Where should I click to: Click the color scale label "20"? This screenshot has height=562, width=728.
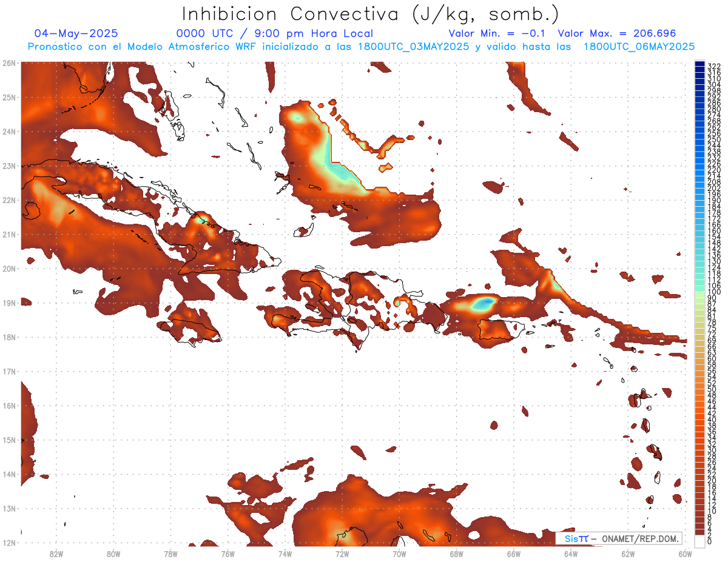point(712,481)
